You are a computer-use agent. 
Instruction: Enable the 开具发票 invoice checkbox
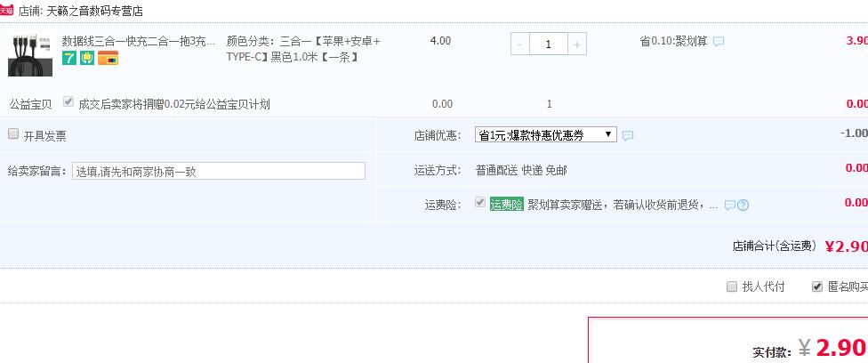(x=13, y=133)
